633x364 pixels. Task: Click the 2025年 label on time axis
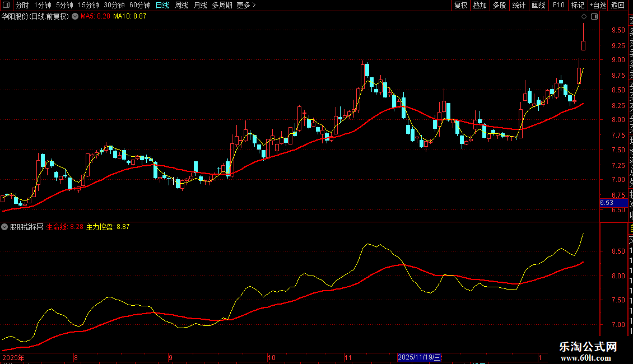[x=13, y=357]
